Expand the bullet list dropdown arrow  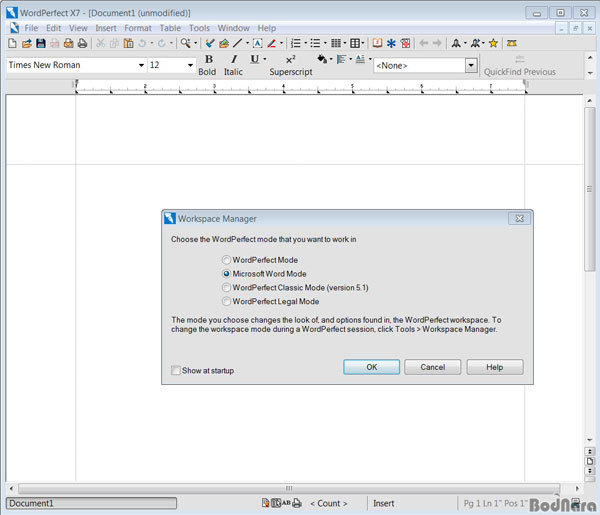(x=325, y=43)
